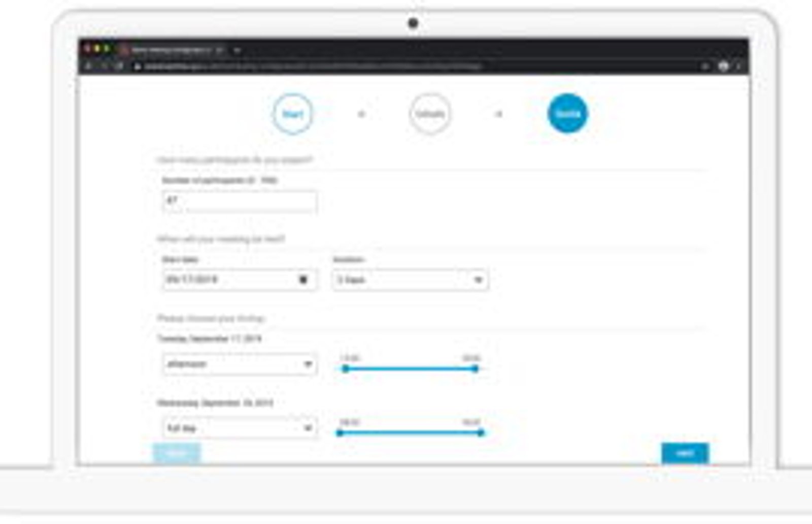812x524 pixels.
Task: Click the Tuesday, September 17 date label
Action: (x=210, y=339)
